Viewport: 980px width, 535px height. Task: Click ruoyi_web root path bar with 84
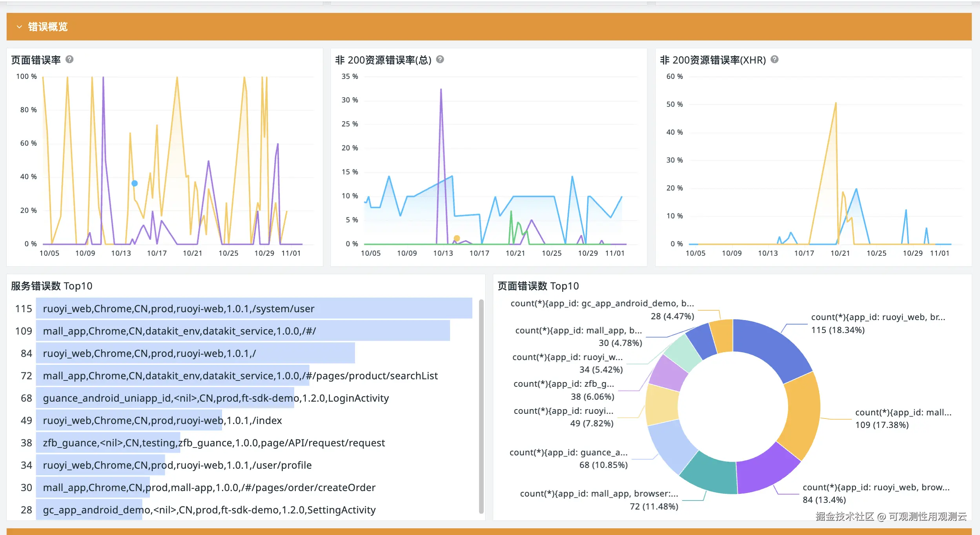(195, 353)
